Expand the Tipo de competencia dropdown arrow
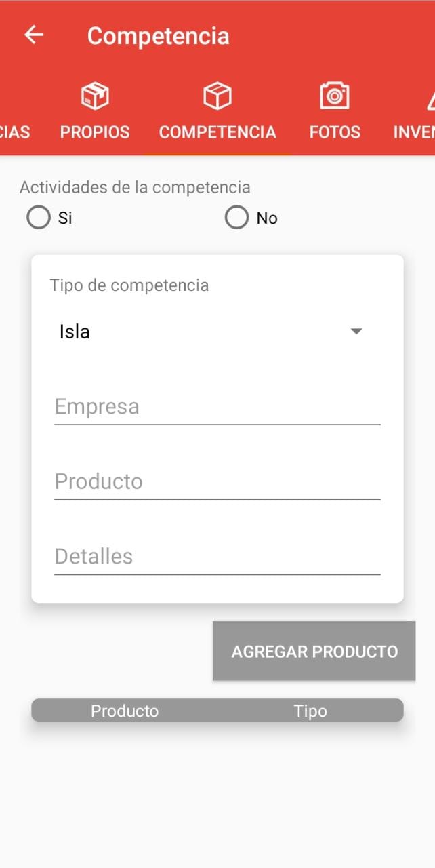This screenshot has height=868, width=435. click(x=356, y=332)
